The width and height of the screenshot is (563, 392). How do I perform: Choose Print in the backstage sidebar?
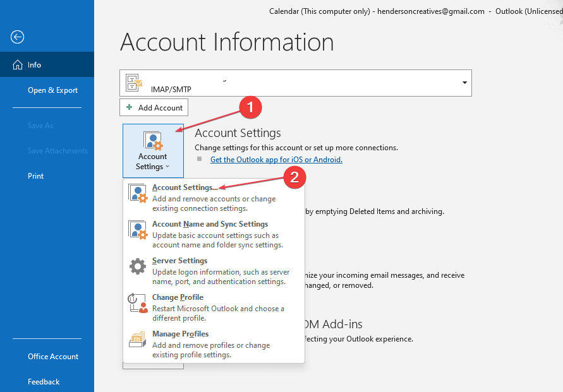(x=47, y=175)
